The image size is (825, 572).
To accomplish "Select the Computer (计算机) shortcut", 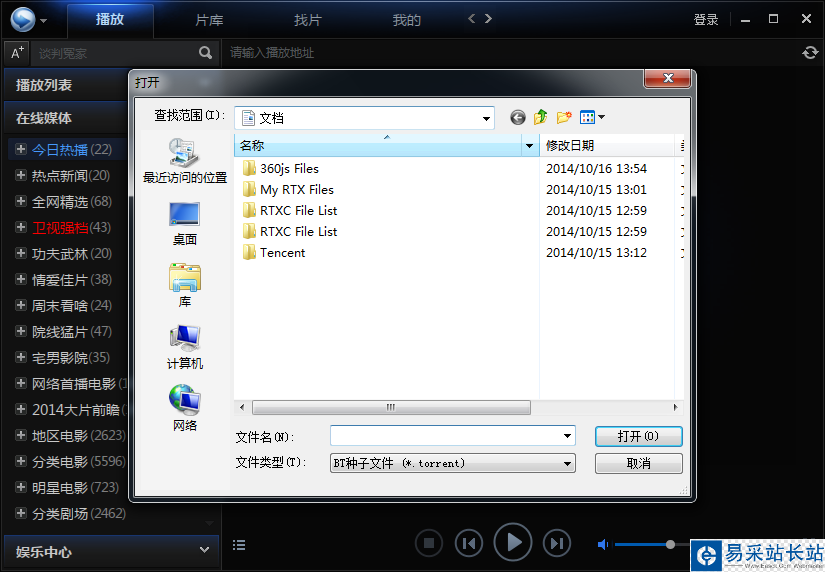I will 185,347.
